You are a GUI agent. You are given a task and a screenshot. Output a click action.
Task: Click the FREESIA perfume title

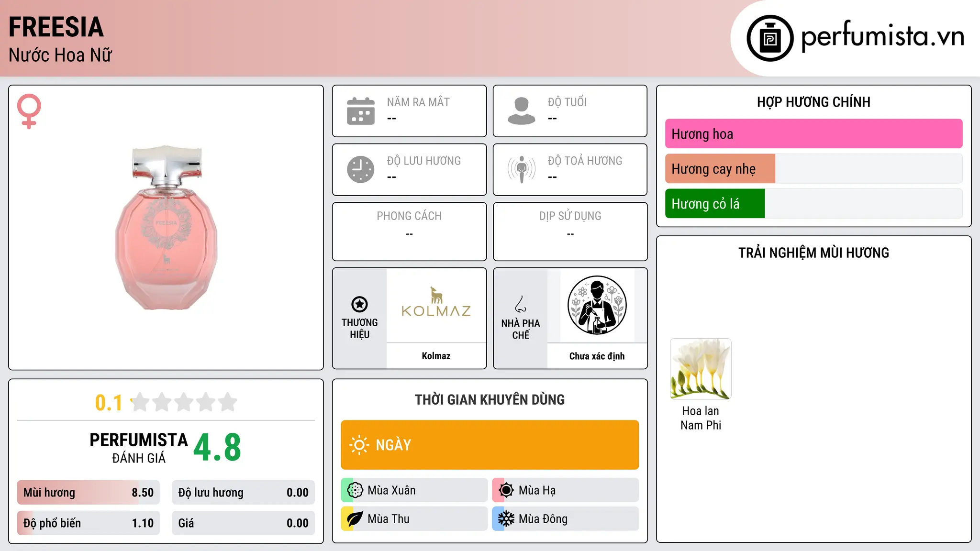(x=56, y=27)
